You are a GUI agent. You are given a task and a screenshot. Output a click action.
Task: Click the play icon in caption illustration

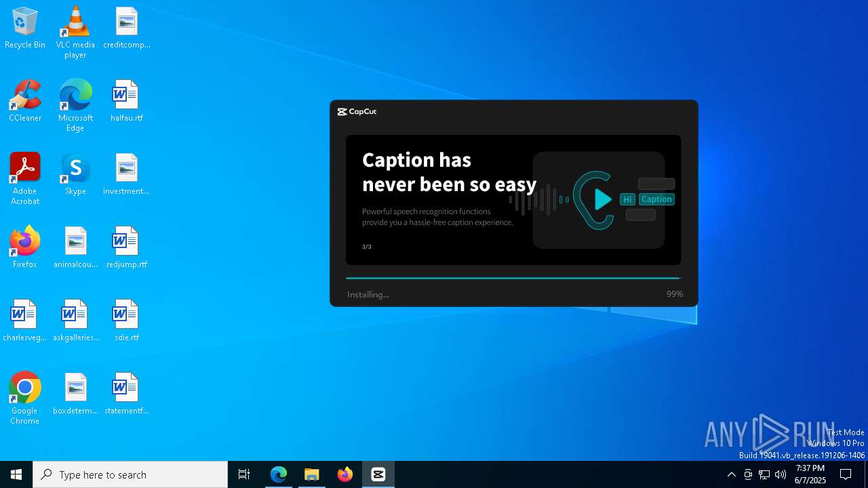coord(603,199)
